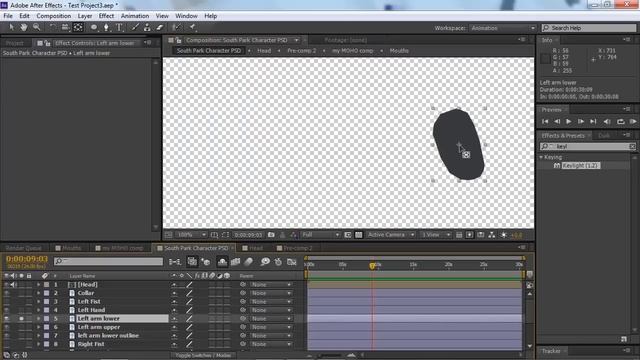
Task: Hide the Left Fist layer
Action: click(7, 302)
